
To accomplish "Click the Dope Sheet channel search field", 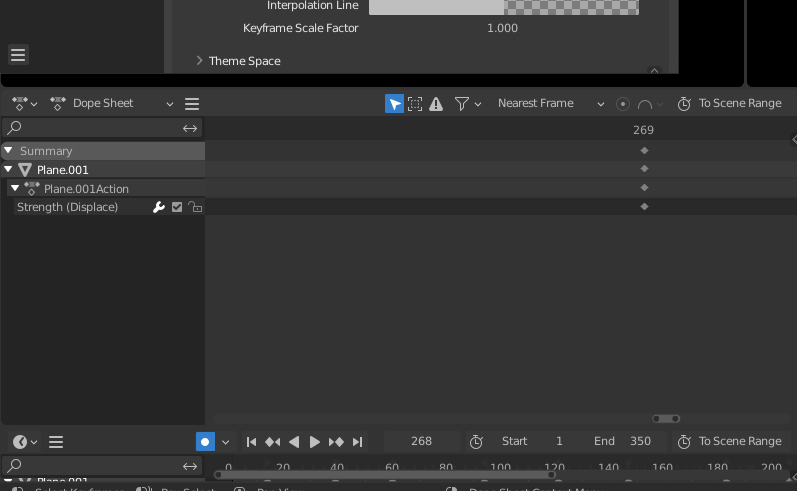I will [x=91, y=128].
